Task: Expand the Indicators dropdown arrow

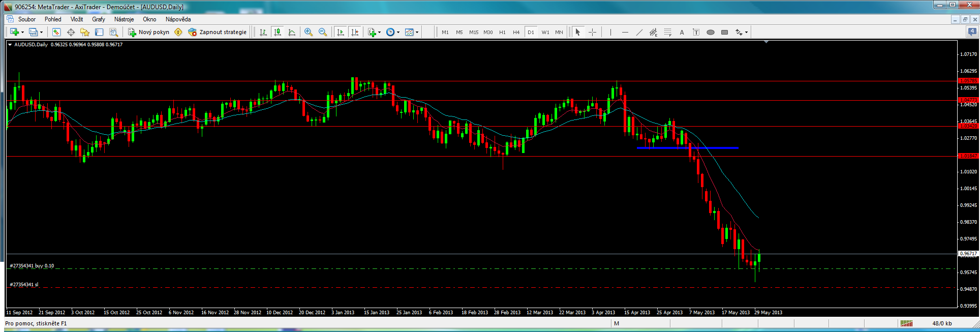Action: 379,32
